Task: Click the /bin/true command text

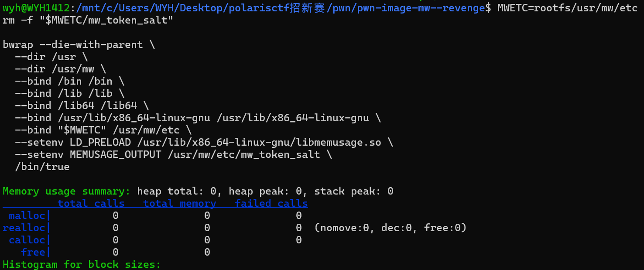Action: (42, 167)
